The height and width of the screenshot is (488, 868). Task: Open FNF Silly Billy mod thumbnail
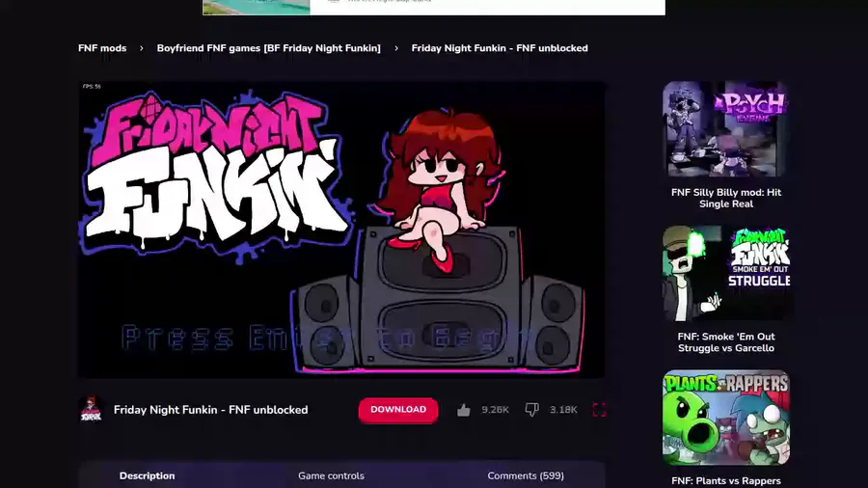pos(725,129)
